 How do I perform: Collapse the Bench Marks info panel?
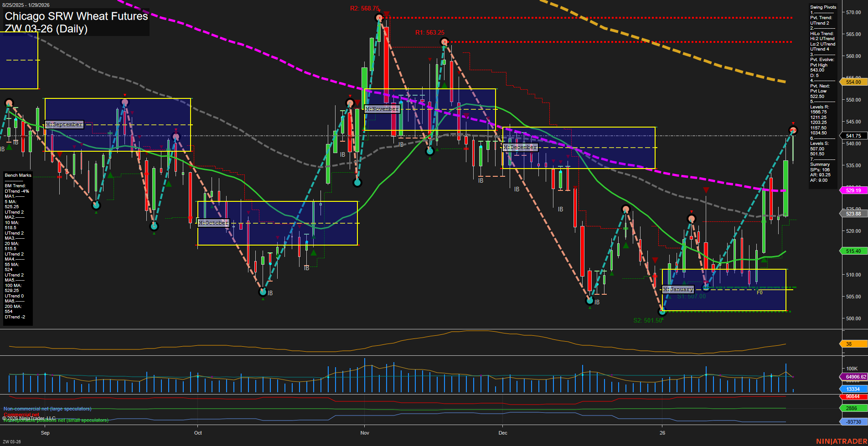pyautogui.click(x=17, y=175)
